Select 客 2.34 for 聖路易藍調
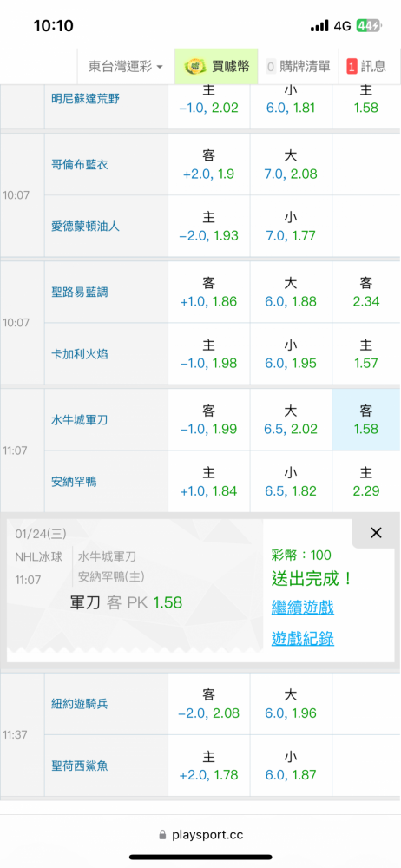Screen dimensions: 401x868 (365, 293)
